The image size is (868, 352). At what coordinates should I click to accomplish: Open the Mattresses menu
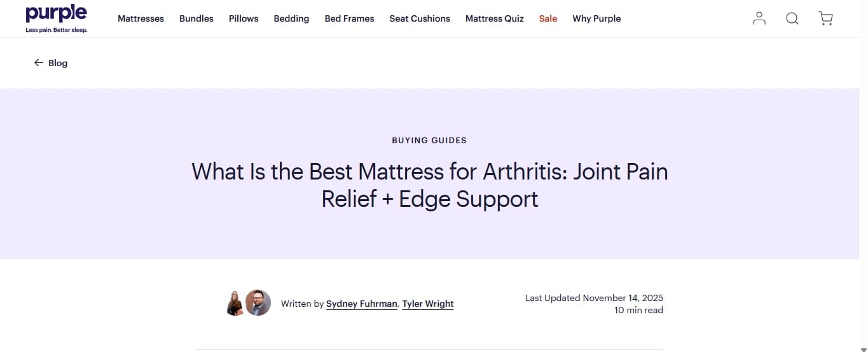pos(141,18)
